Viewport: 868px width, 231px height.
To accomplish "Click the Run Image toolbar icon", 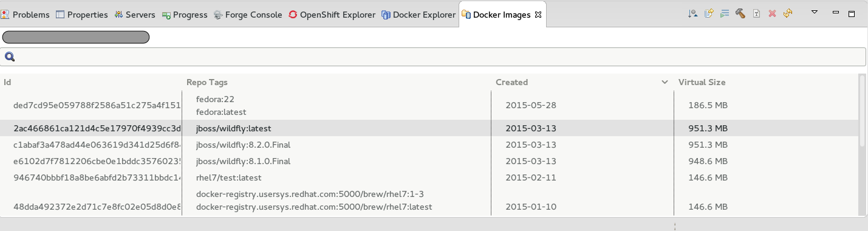I will pyautogui.click(x=724, y=14).
